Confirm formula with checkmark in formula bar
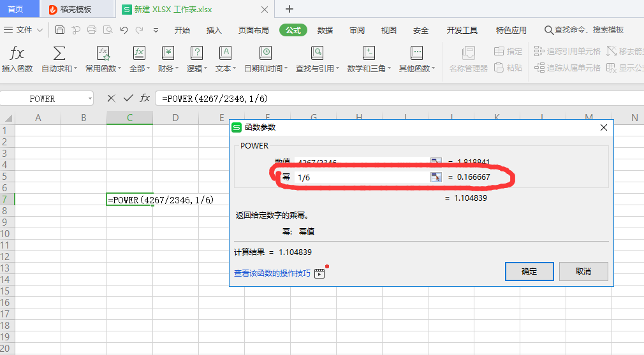Screen dimensions: 644x355 (x=128, y=98)
